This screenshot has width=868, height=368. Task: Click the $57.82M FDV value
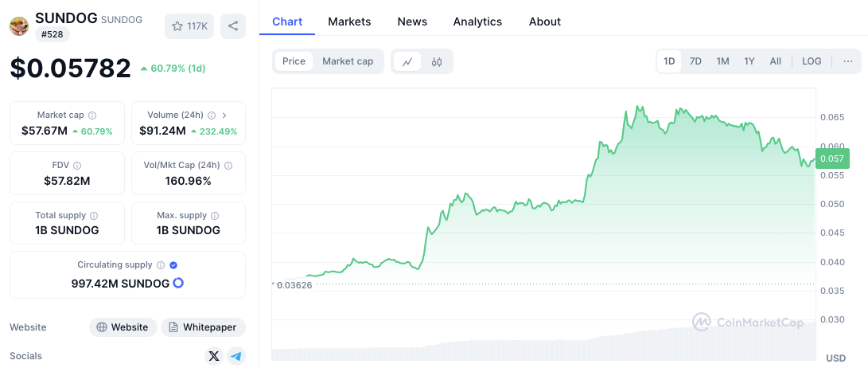pos(67,181)
